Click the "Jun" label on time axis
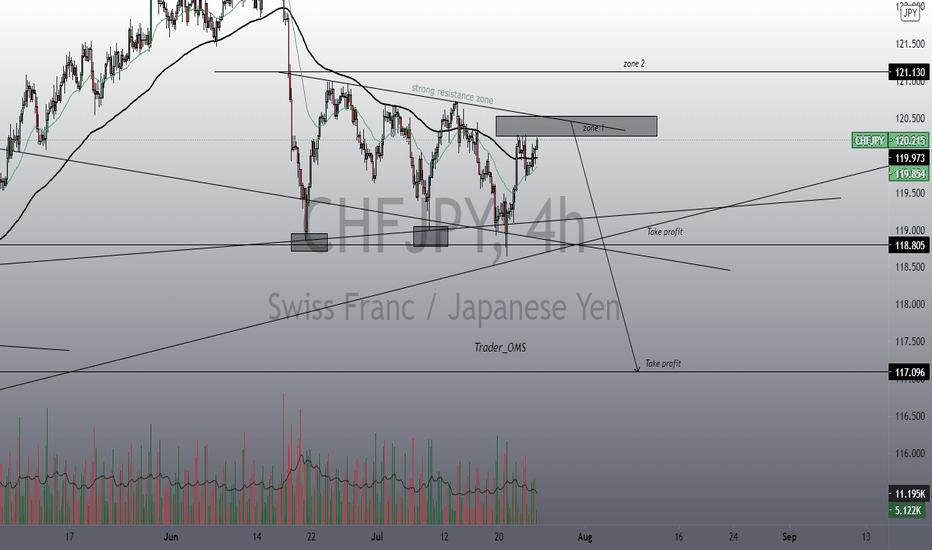The image size is (932, 550). [171, 537]
